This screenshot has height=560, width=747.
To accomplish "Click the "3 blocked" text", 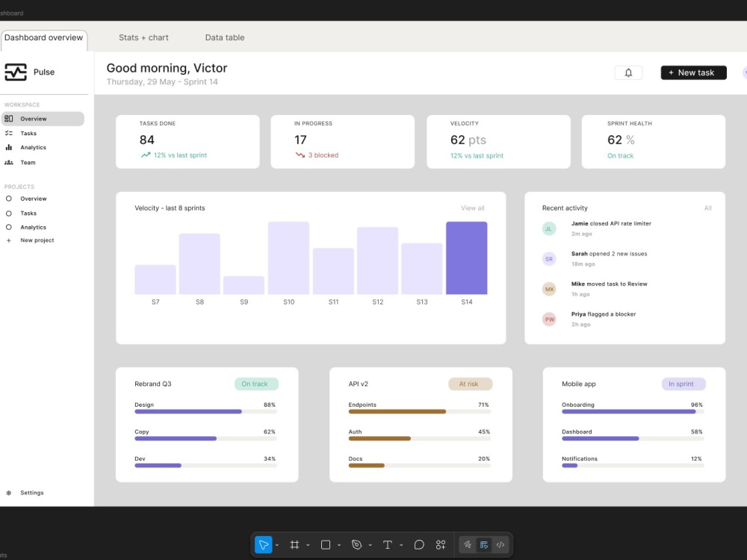I will tap(323, 155).
